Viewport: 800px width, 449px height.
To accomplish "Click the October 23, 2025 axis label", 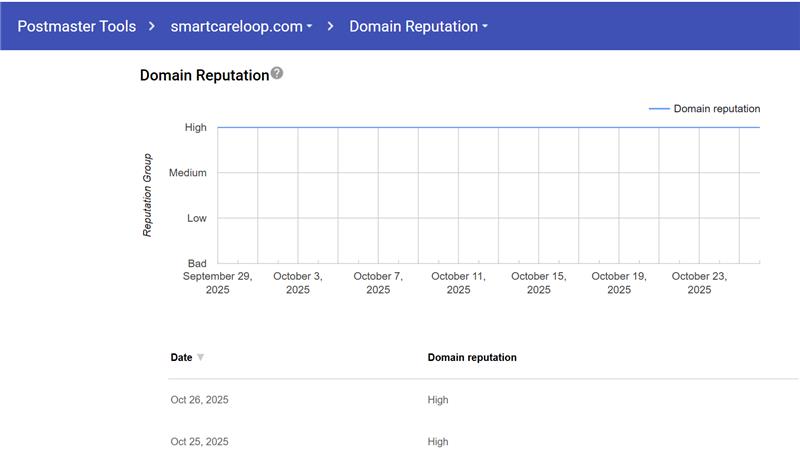I will [699, 283].
